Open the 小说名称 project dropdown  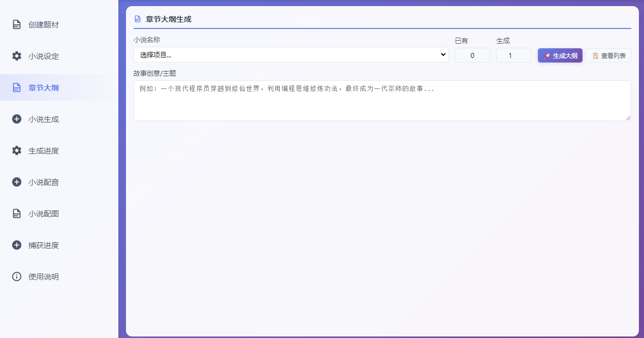pyautogui.click(x=291, y=55)
